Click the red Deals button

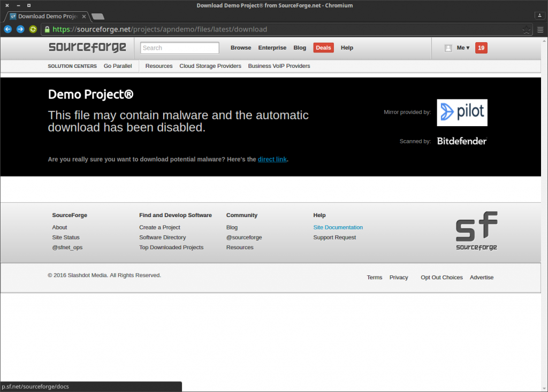point(323,48)
